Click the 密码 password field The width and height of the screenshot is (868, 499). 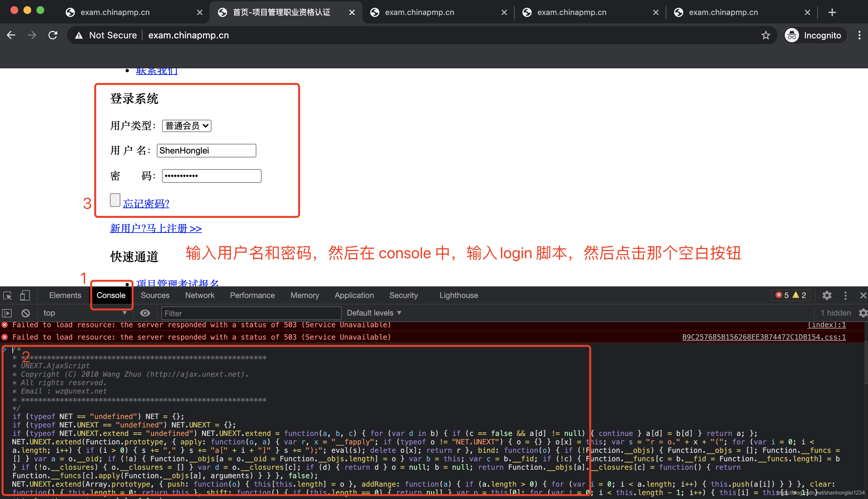[x=212, y=176]
